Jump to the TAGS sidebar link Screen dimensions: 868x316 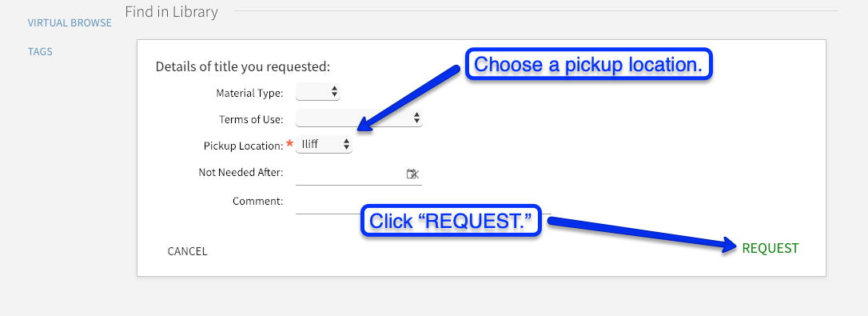[x=41, y=52]
